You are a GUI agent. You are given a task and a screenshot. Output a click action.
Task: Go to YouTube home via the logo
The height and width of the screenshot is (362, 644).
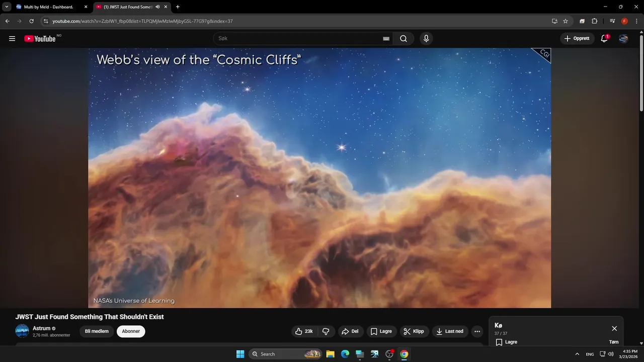[x=40, y=39]
